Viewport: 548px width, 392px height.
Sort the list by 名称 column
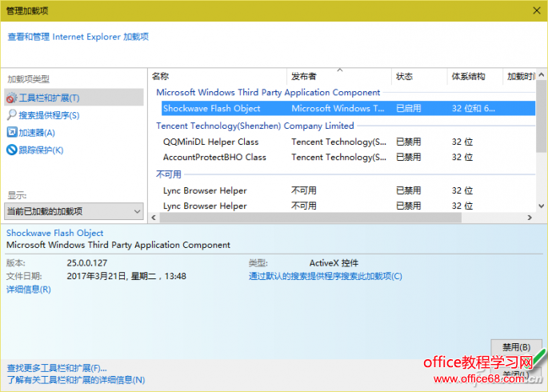[x=216, y=77]
